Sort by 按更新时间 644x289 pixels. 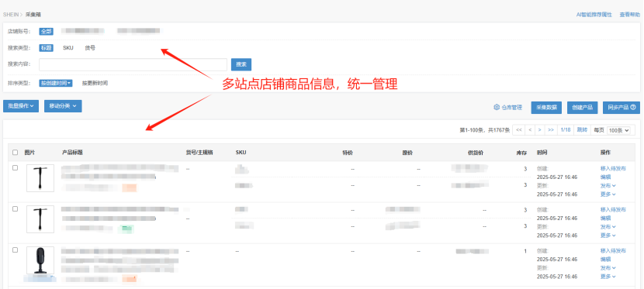point(95,83)
